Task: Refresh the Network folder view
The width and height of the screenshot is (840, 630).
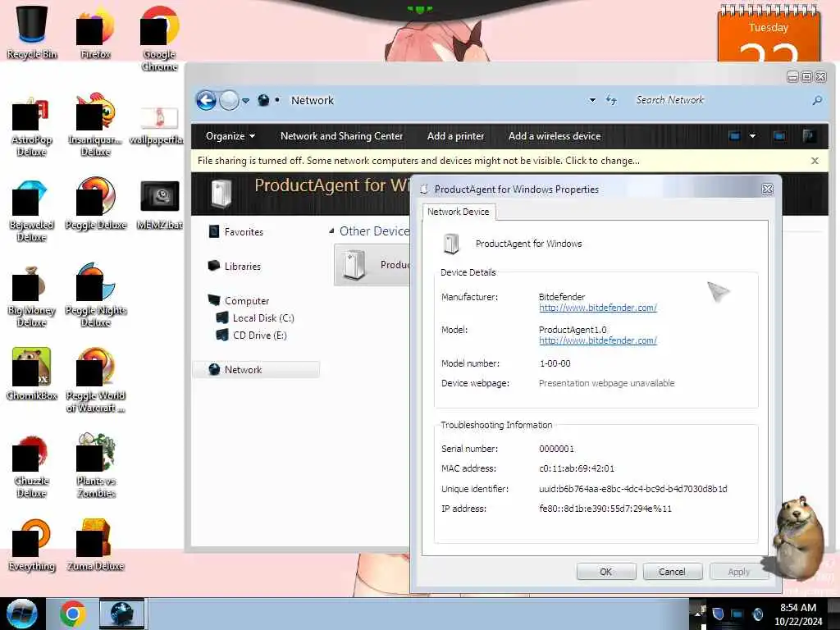Action: (x=611, y=100)
